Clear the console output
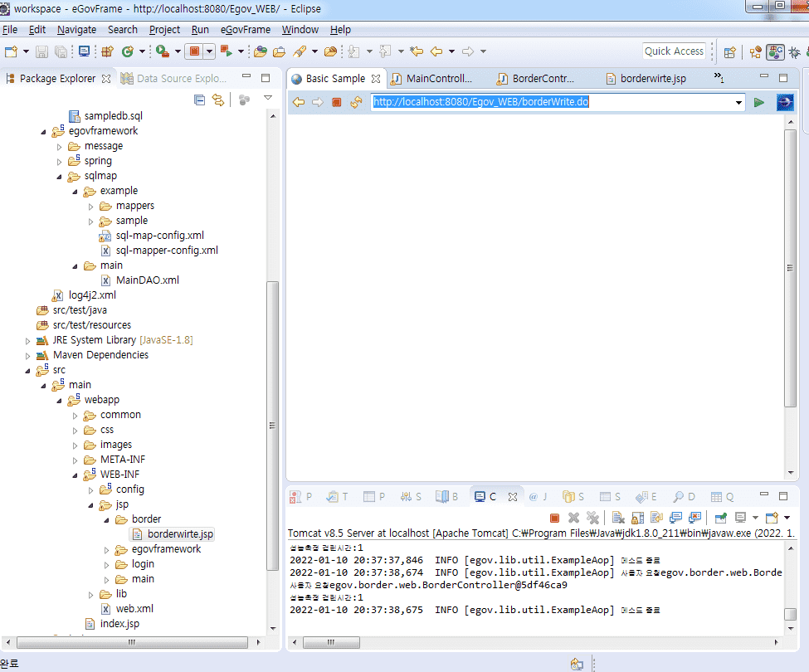This screenshot has width=809, height=672. tap(618, 518)
